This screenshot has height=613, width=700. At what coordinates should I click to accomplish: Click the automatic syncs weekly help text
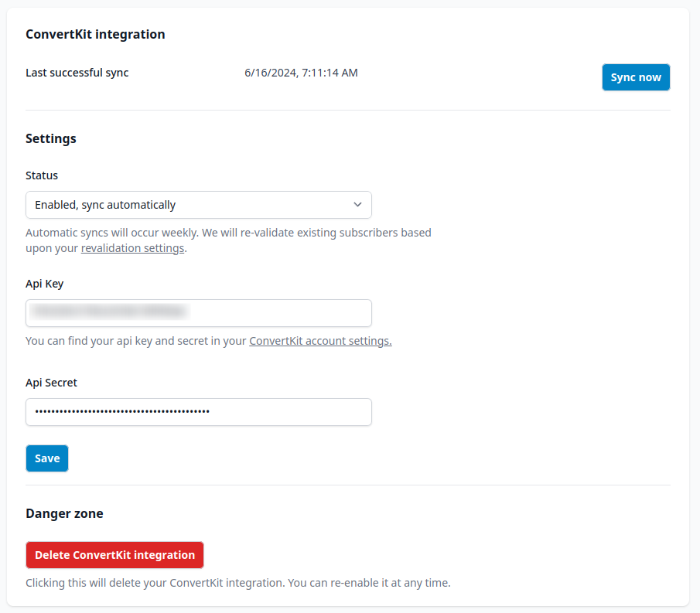tap(228, 233)
